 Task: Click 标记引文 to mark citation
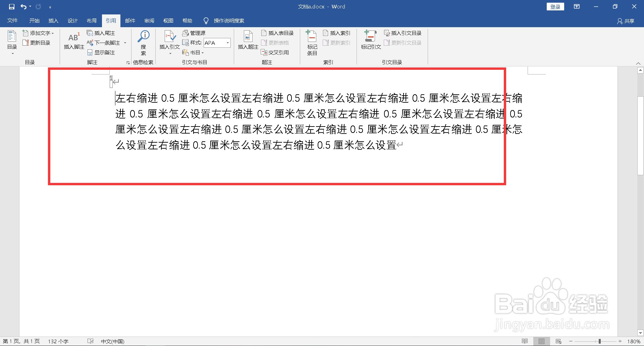point(371,40)
